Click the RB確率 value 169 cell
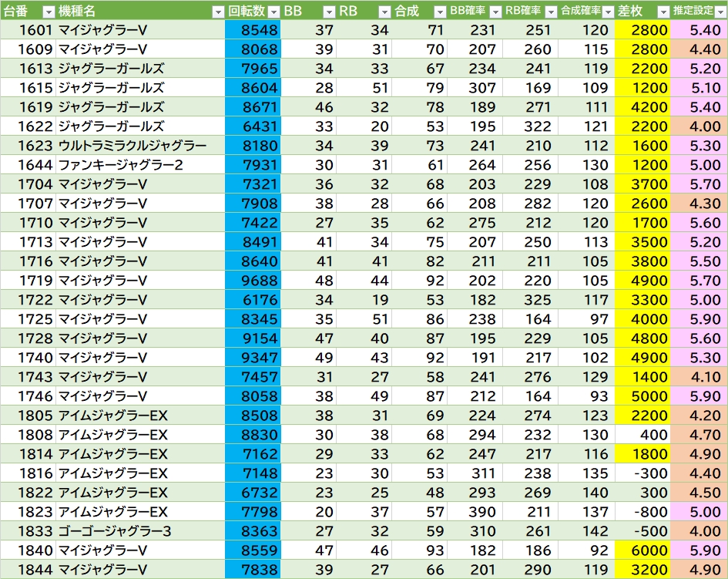The image size is (728, 579). pyautogui.click(x=530, y=88)
